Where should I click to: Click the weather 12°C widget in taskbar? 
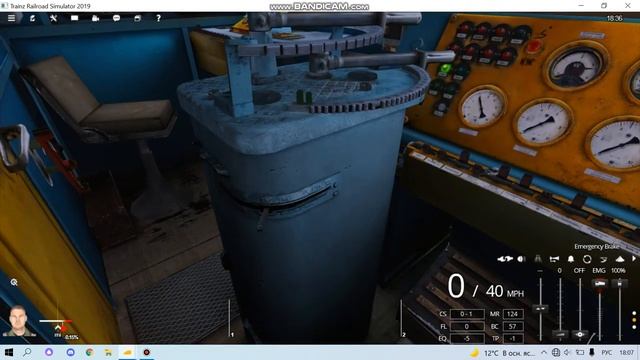point(502,353)
